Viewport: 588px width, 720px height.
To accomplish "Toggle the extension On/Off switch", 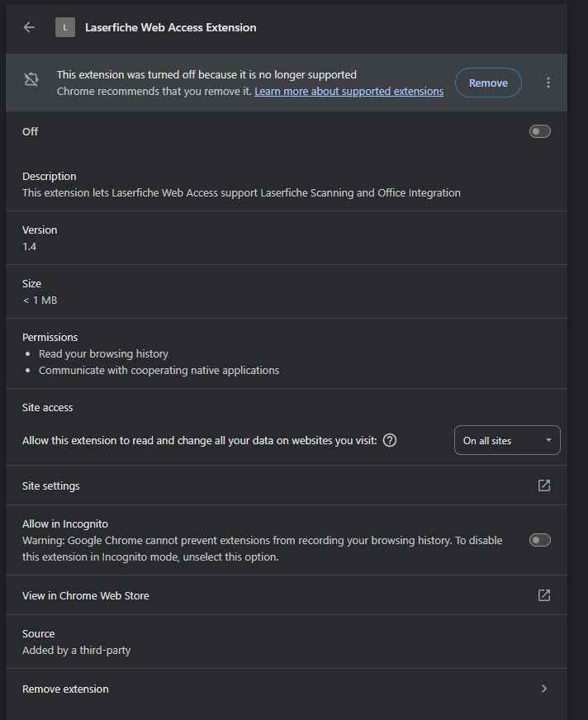I will click(540, 131).
